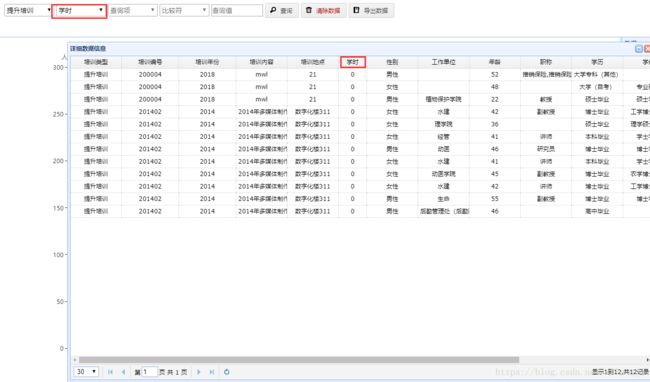Select the 高中毕业 education cell
Viewport: 650px width, 382px height.
[597, 211]
